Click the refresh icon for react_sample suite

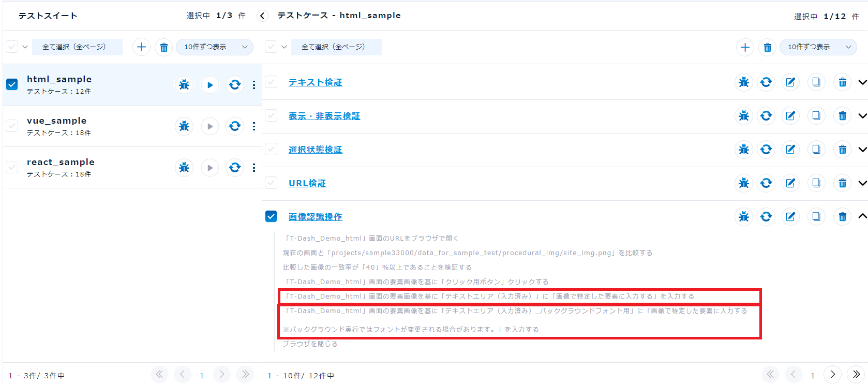235,168
